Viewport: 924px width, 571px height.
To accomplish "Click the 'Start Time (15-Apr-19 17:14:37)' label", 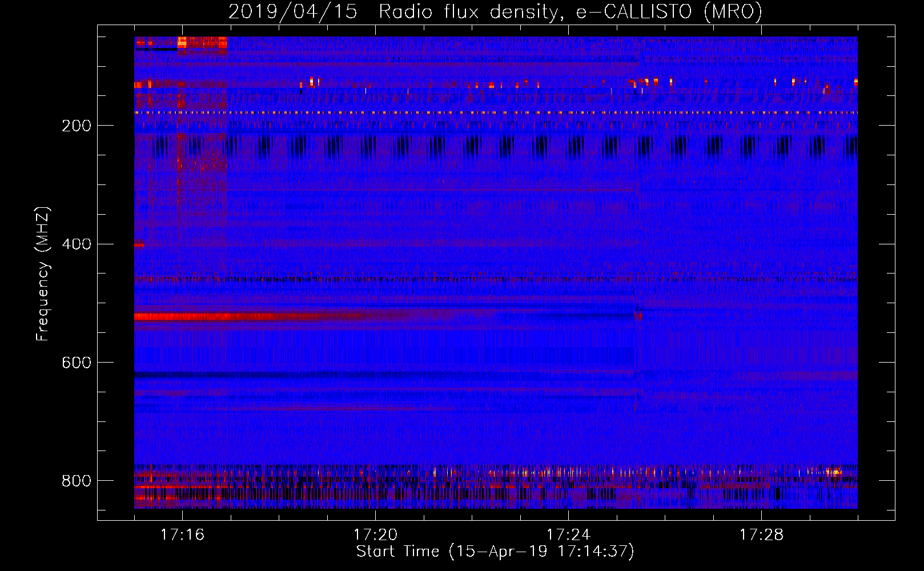I will coord(495,552).
